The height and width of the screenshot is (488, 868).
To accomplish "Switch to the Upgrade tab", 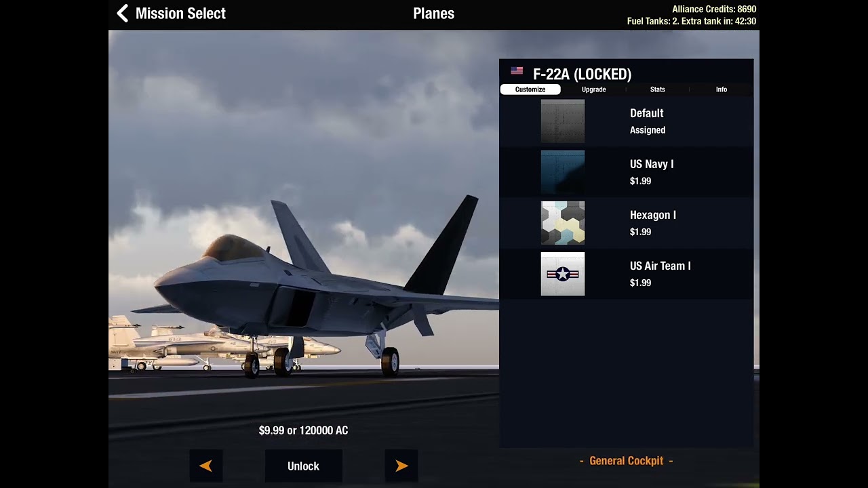I will click(594, 89).
